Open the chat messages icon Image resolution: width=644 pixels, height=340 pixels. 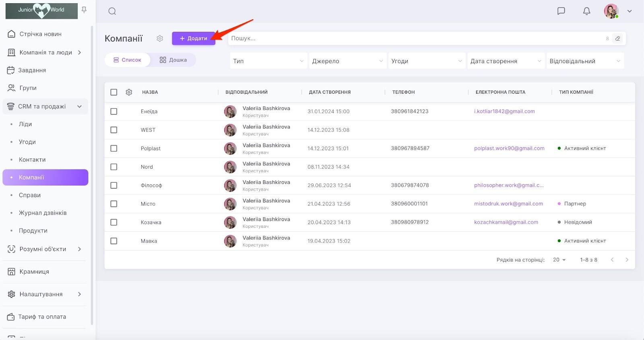[561, 11]
